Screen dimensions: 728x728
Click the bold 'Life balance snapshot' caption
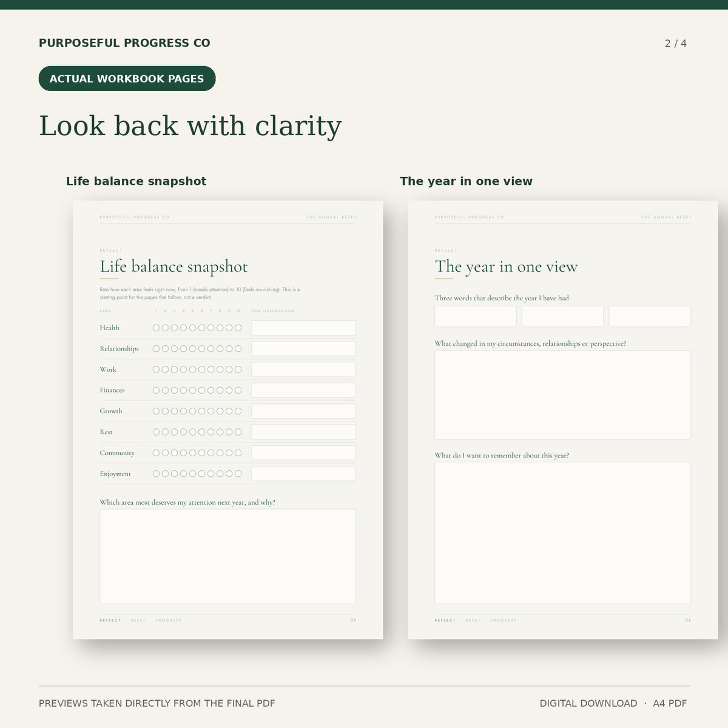click(x=136, y=181)
